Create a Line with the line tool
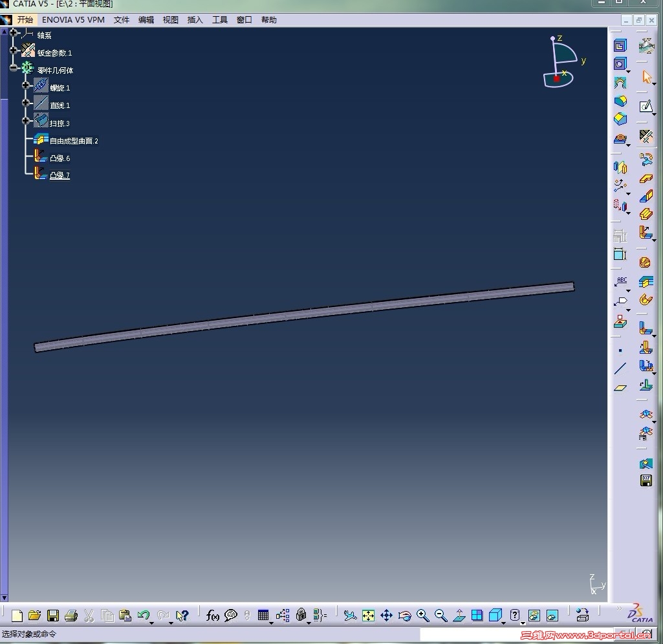The height and width of the screenshot is (644, 663). [620, 368]
